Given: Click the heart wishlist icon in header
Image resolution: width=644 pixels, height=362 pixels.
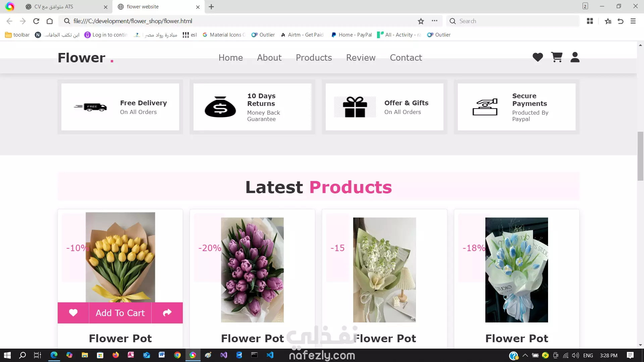Looking at the screenshot, I should click(x=538, y=57).
